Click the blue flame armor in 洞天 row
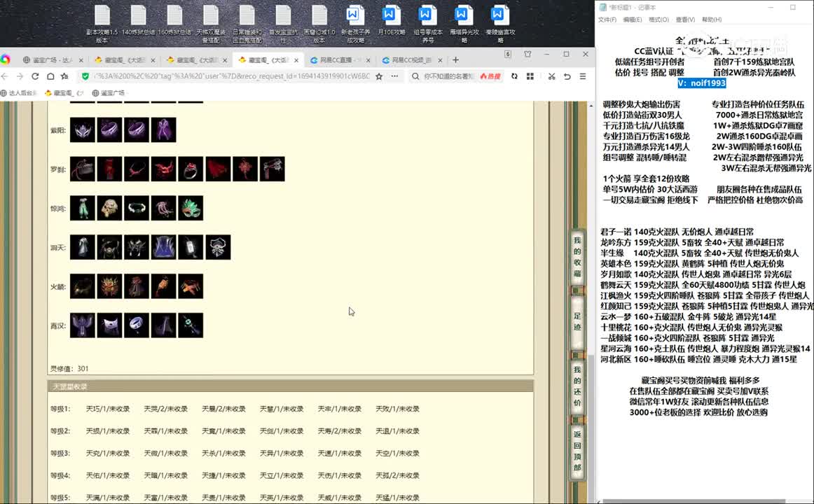The width and height of the screenshot is (814, 504). (x=163, y=247)
